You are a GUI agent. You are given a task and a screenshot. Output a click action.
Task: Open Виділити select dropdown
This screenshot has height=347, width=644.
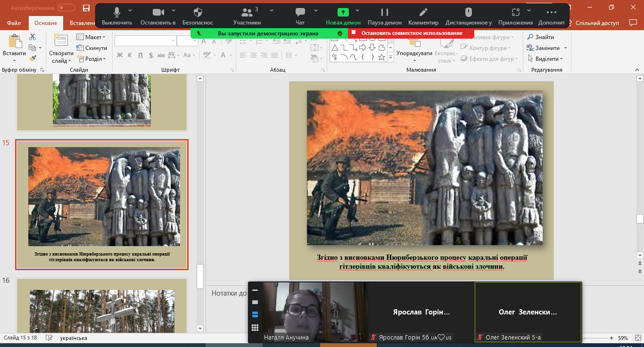[x=545, y=59]
